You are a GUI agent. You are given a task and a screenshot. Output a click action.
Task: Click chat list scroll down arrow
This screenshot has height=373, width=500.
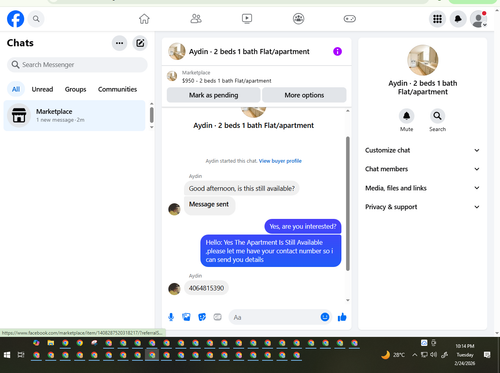[x=151, y=127]
